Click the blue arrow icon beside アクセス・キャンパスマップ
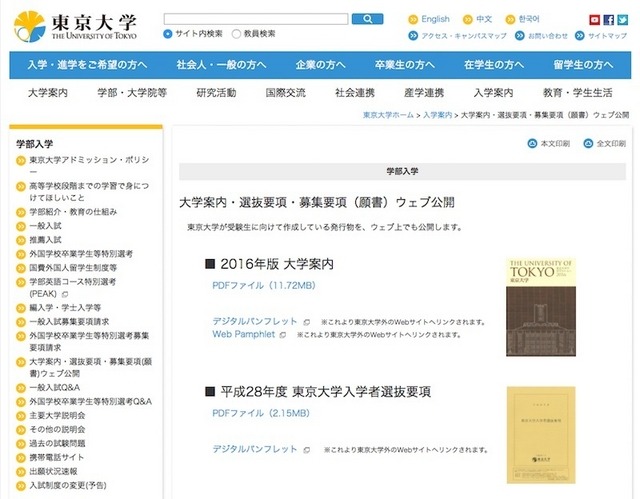Screen dimensions: 640x499 [x=413, y=36]
